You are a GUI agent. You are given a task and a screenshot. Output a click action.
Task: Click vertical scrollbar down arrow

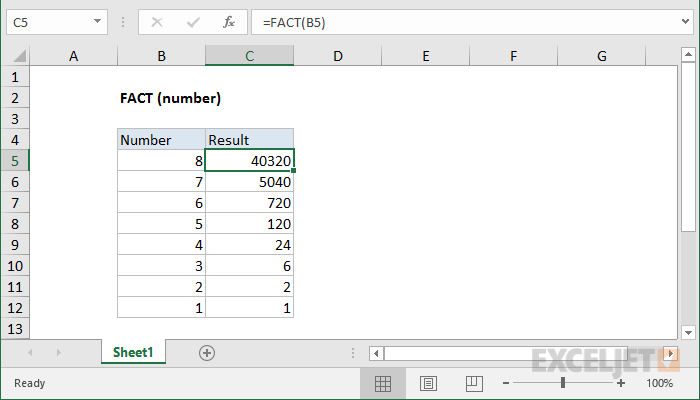tap(688, 333)
